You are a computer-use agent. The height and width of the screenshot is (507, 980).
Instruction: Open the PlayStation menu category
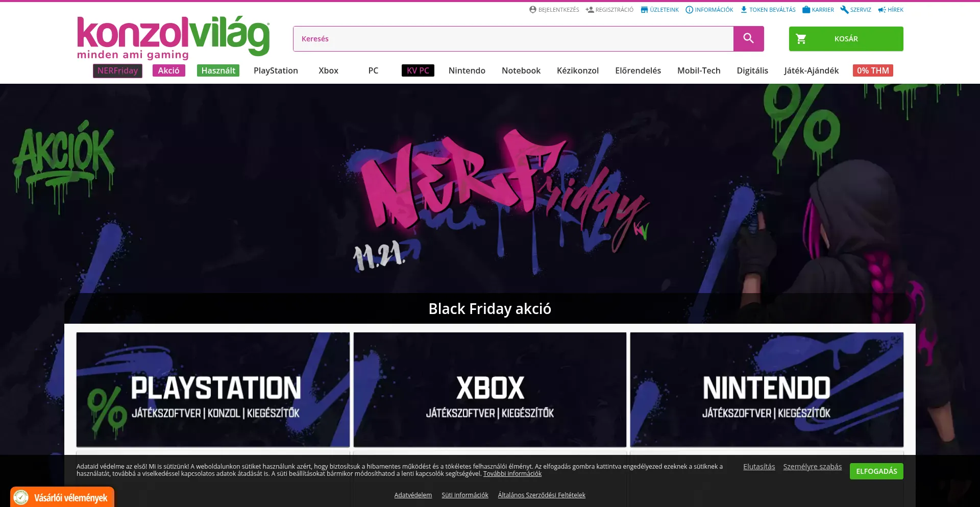point(276,70)
